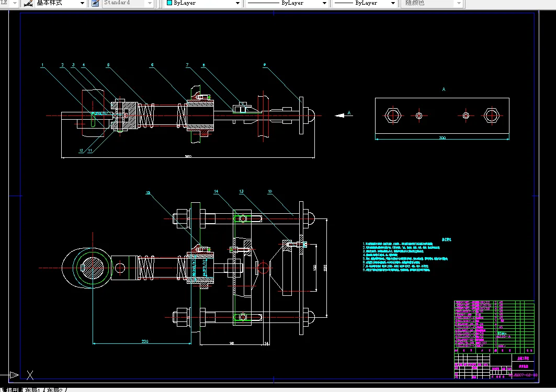Select part number 11 balloon label
Viewport: 556px width, 392px height.
(x=90, y=151)
